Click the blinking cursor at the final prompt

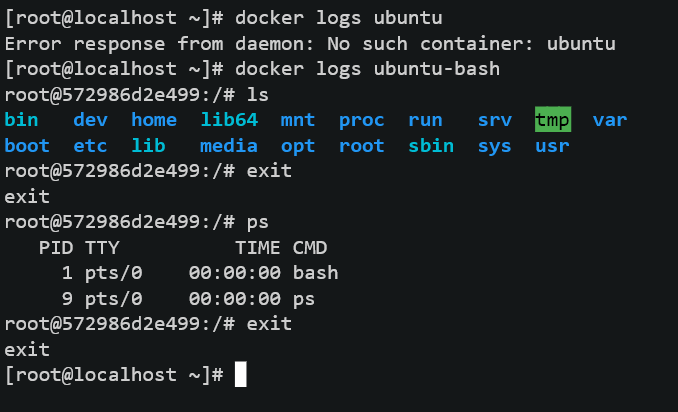pyautogui.click(x=241, y=374)
